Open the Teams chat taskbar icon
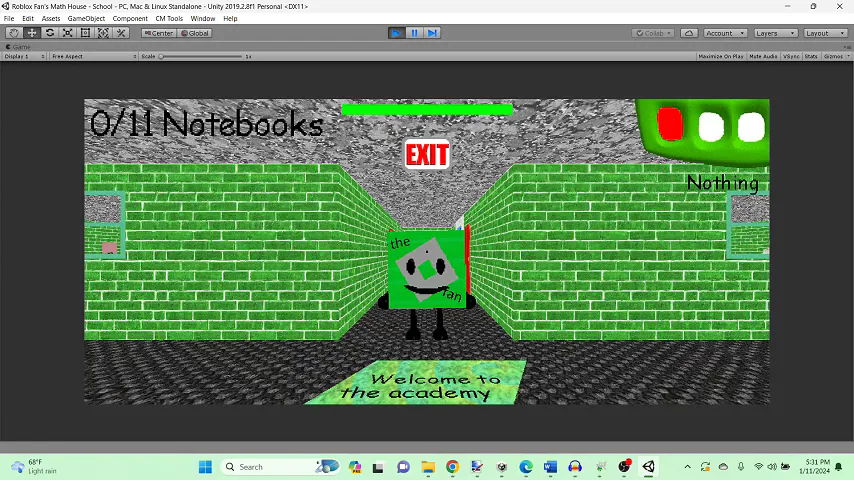Image resolution: width=854 pixels, height=480 pixels. coord(403,467)
